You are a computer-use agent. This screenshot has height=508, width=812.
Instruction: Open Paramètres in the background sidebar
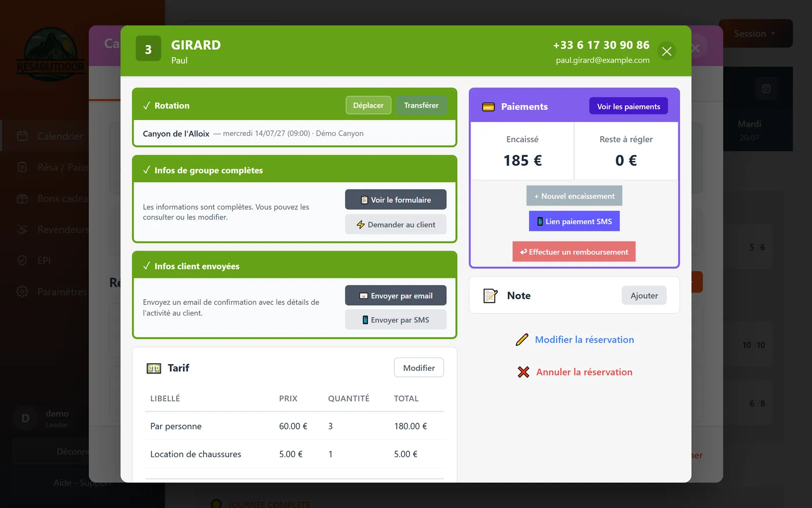62,292
